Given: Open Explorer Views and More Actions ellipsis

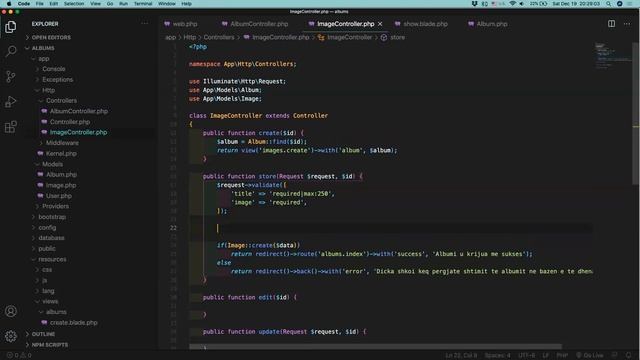Looking at the screenshot, I should (144, 24).
